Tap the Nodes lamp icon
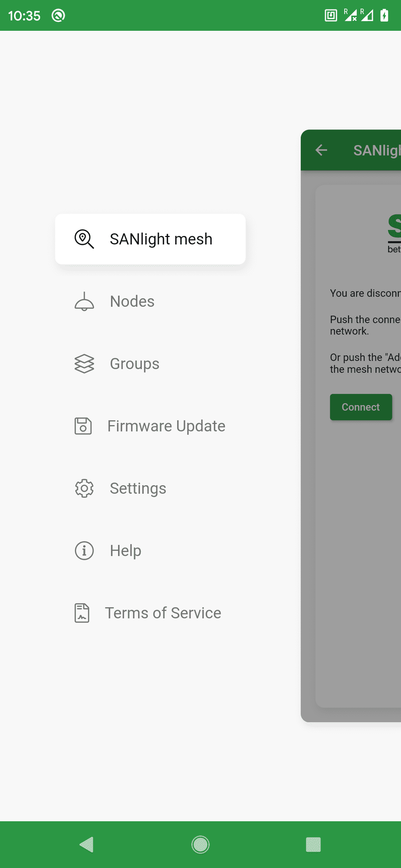 point(84,301)
